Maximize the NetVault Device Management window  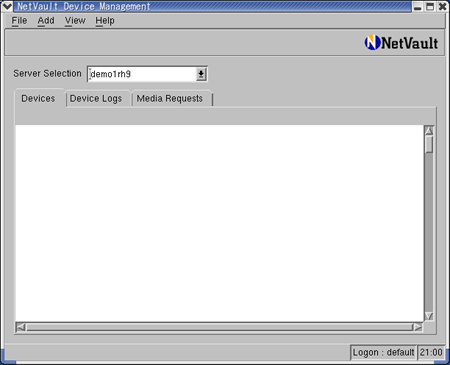coord(430,7)
